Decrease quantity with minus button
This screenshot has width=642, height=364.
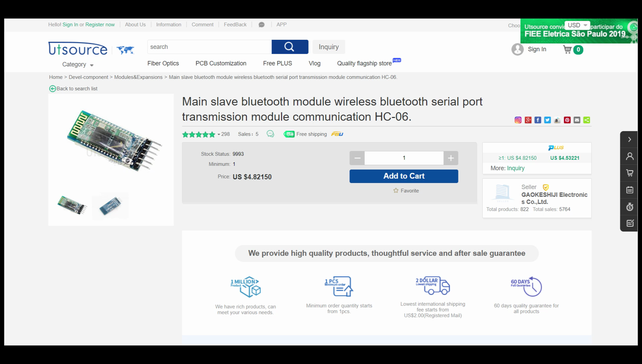pos(357,158)
